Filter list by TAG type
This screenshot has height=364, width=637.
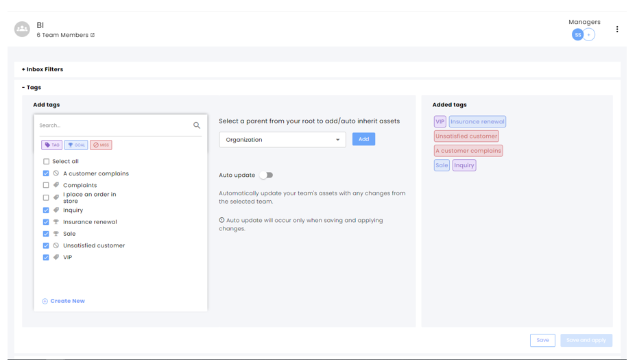51,145
